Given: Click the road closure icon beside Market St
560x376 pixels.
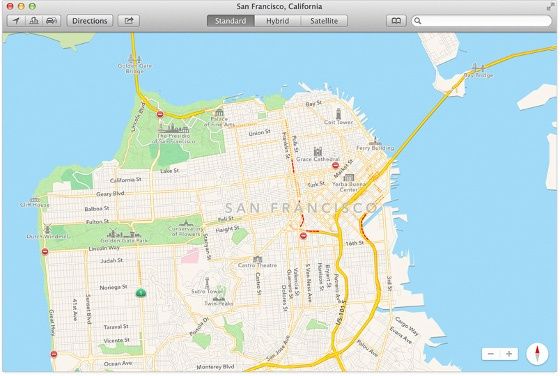Looking at the screenshot, I should (335, 165).
